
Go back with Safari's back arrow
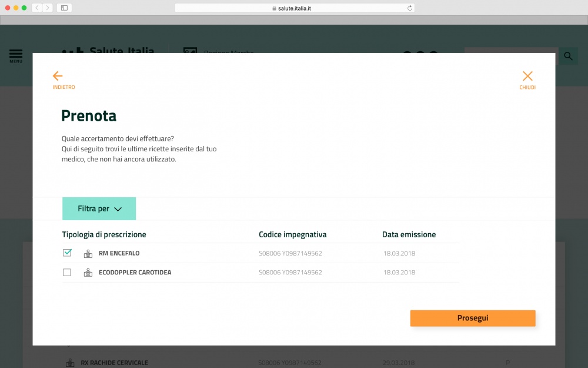tap(36, 8)
